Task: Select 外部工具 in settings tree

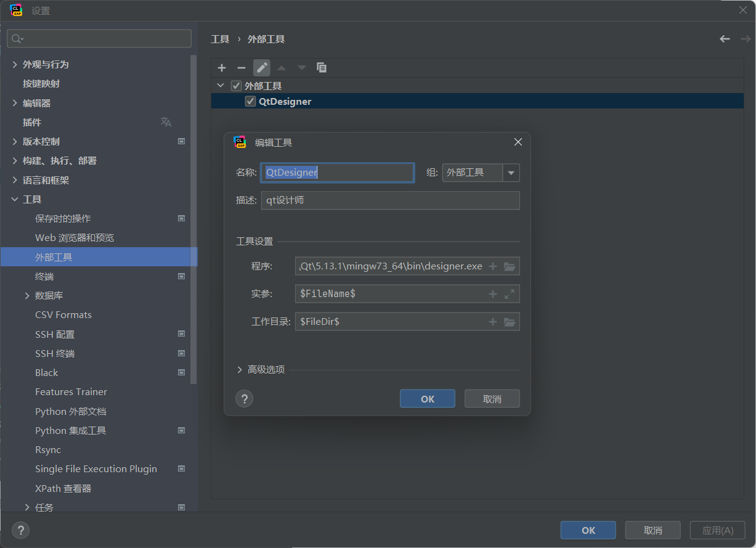Action: 99,257
